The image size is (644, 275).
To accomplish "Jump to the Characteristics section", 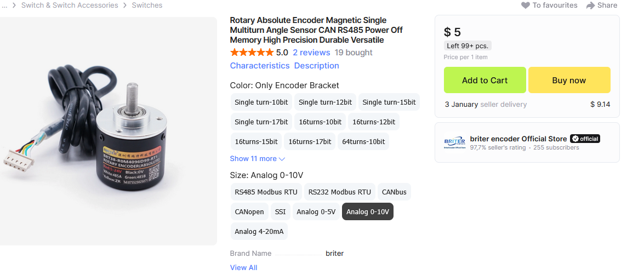I will 260,66.
